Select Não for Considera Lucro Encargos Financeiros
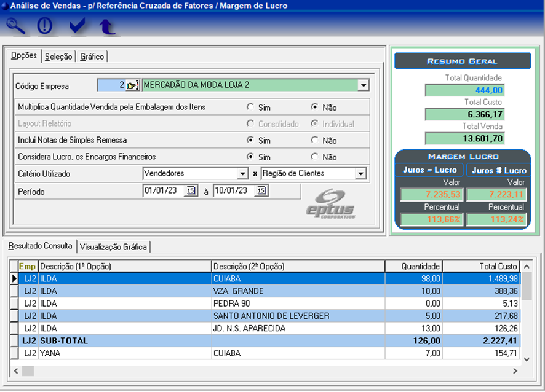Viewport: 545px width, 392px height. pos(315,157)
